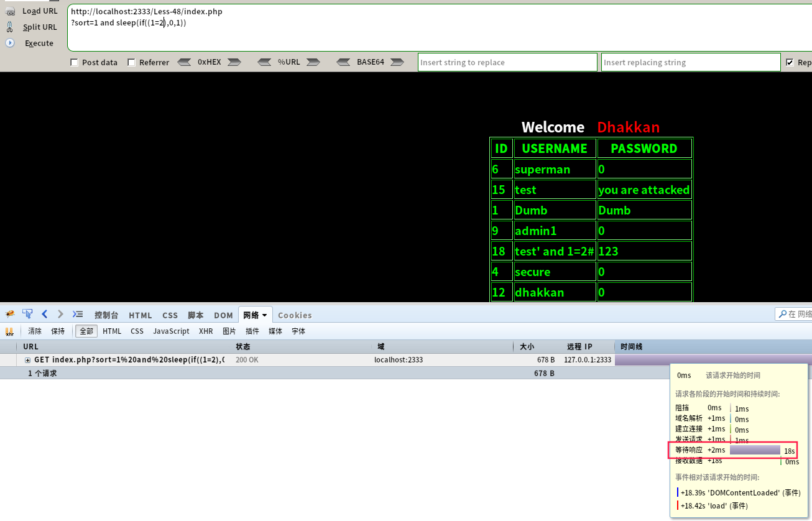
Task: Filter network requests by 字体
Action: pyautogui.click(x=298, y=331)
